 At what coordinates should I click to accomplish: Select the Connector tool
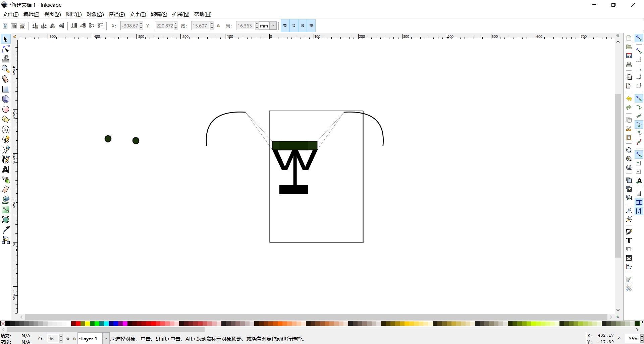(5, 240)
